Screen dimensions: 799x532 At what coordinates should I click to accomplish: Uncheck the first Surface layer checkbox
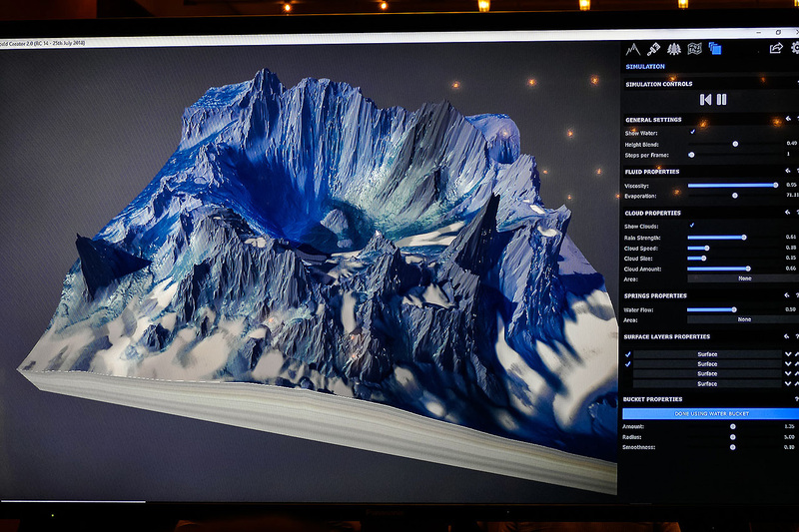tap(628, 354)
